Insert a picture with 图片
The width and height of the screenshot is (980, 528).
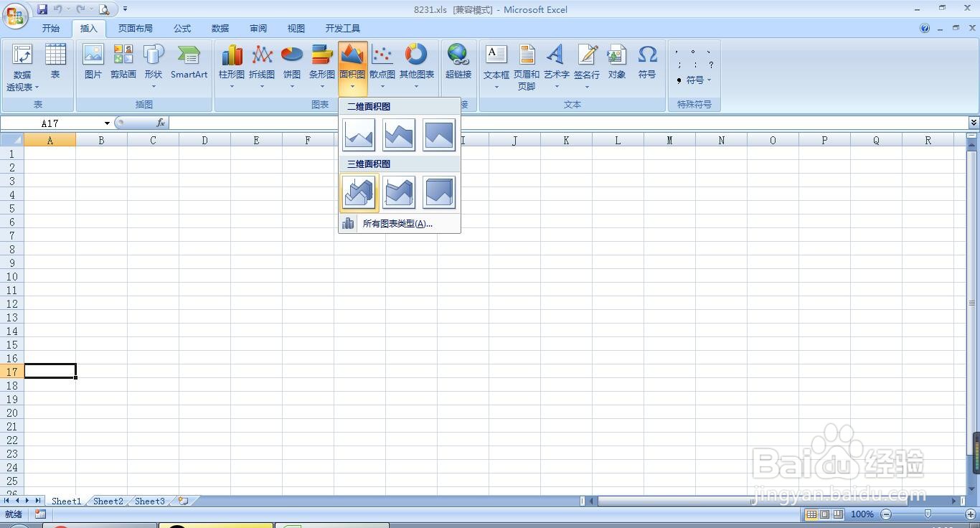(93, 62)
